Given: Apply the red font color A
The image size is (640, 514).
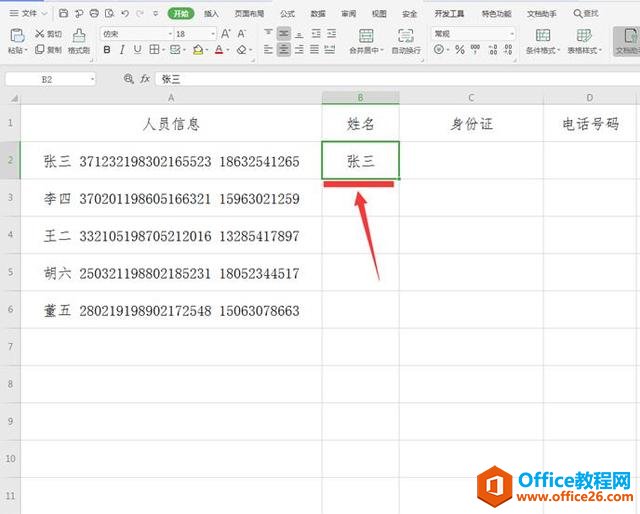Looking at the screenshot, I should click(219, 50).
